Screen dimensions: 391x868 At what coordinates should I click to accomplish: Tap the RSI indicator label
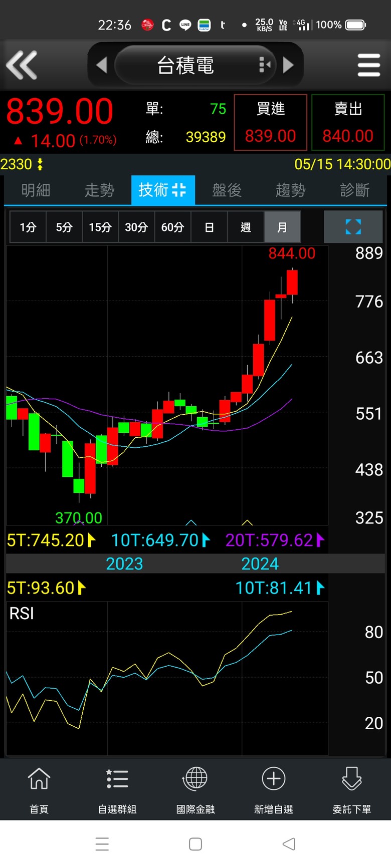(22, 614)
